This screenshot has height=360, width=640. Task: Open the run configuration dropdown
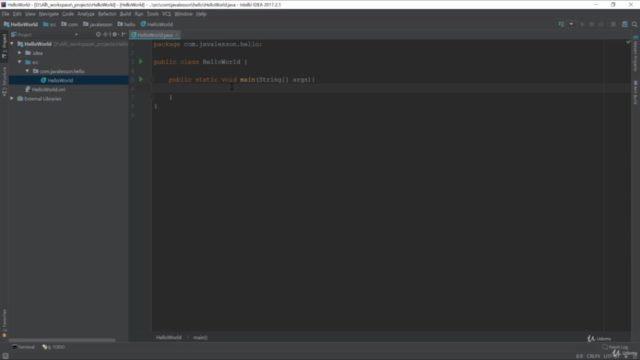[x=571, y=24]
